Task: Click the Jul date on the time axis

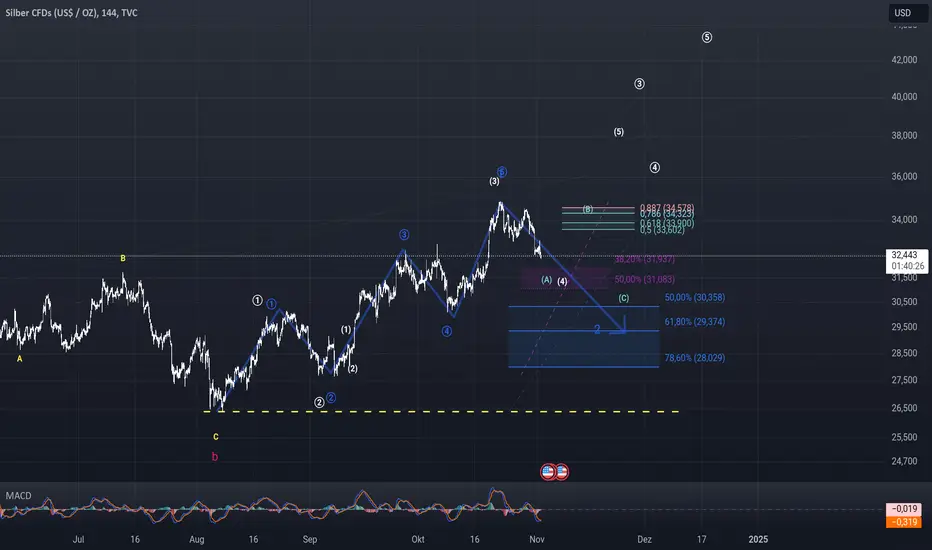Action: 78,539
